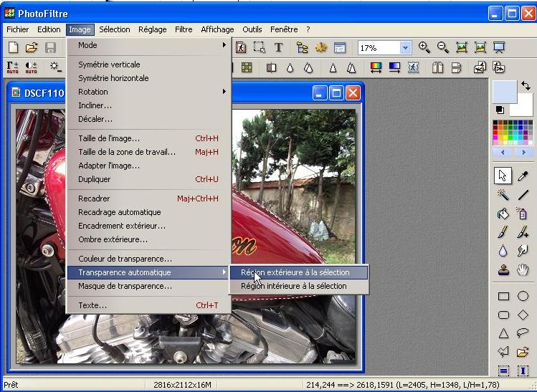Open the Outils menu
This screenshot has height=392, width=537.
pyautogui.click(x=252, y=29)
